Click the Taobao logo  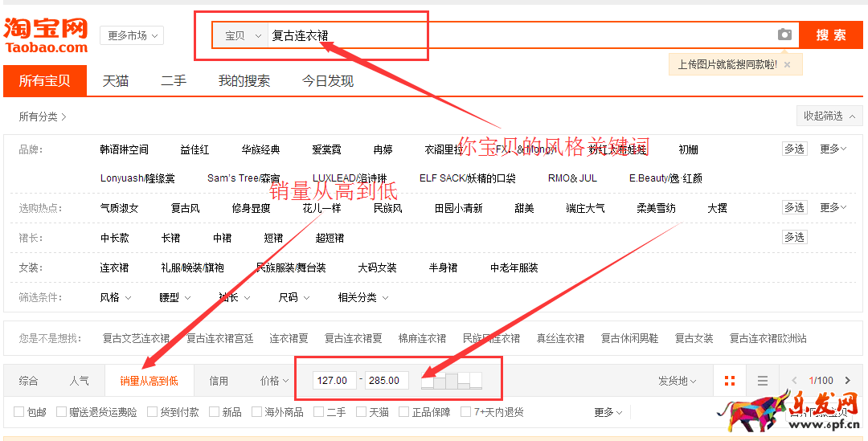46,36
